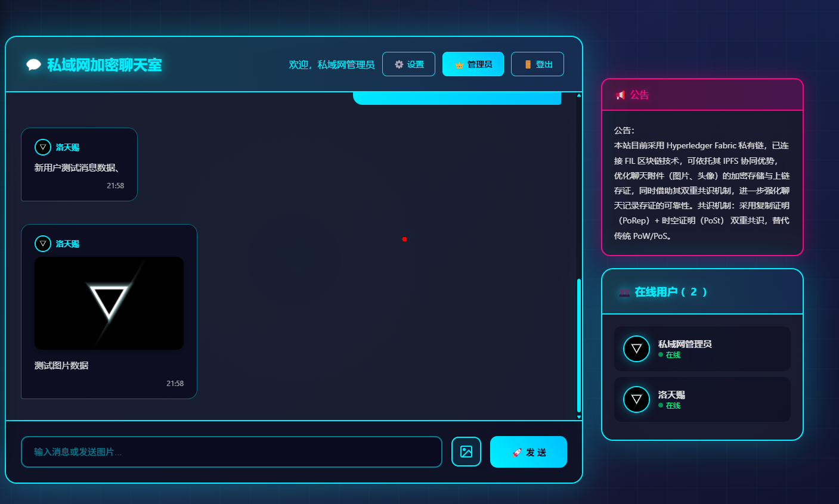Click the image upload icon button
839x504 pixels.
pos(466,452)
